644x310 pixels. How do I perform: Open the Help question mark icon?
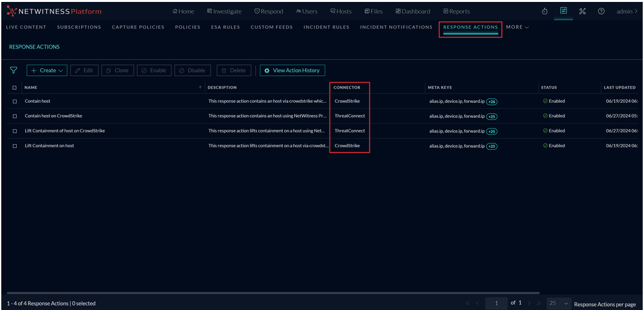tap(602, 12)
